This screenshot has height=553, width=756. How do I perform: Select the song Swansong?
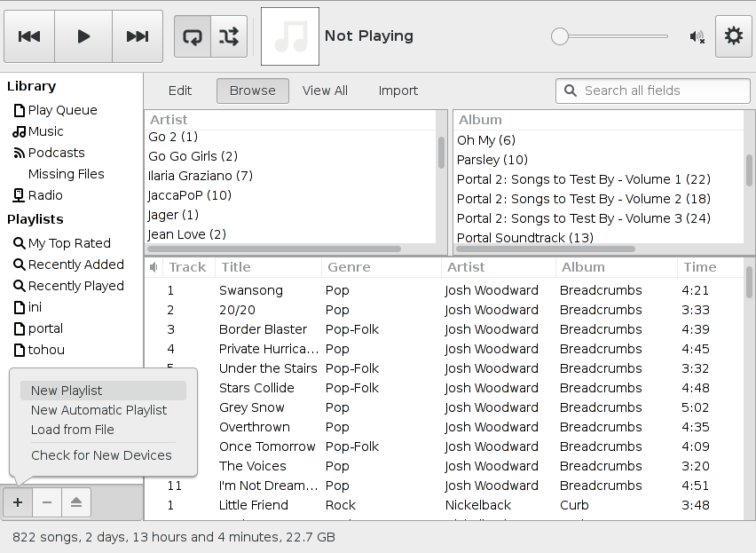point(444,290)
